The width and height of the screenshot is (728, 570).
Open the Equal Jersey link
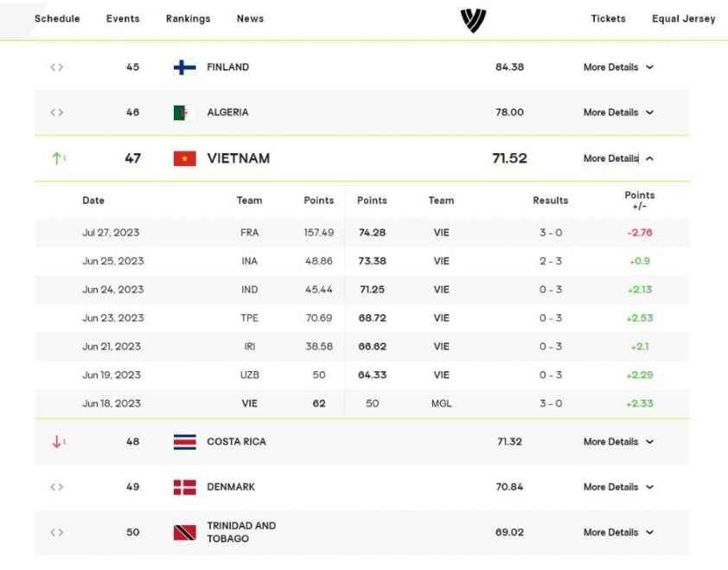click(x=683, y=18)
